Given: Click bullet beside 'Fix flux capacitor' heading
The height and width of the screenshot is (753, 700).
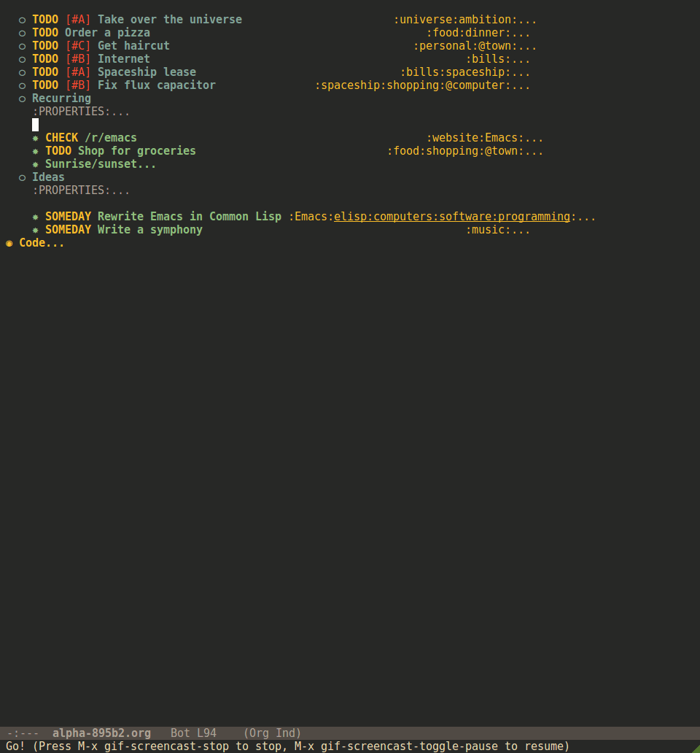Looking at the screenshot, I should tap(22, 86).
